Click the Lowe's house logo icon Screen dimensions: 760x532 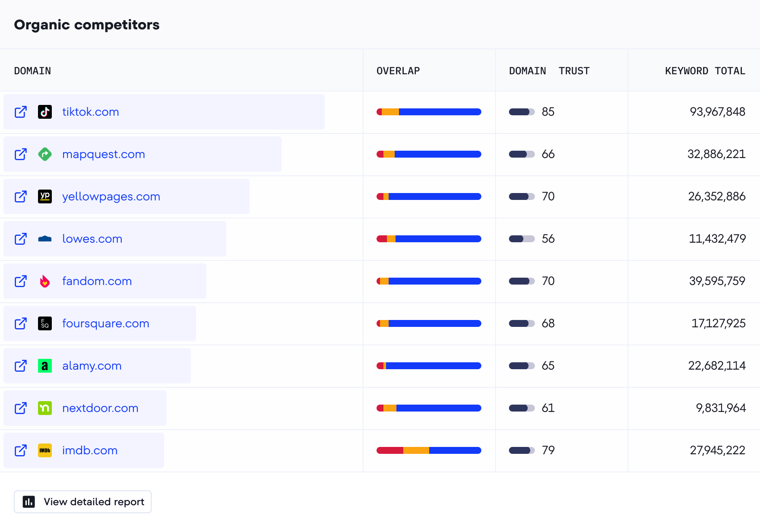[x=45, y=239]
